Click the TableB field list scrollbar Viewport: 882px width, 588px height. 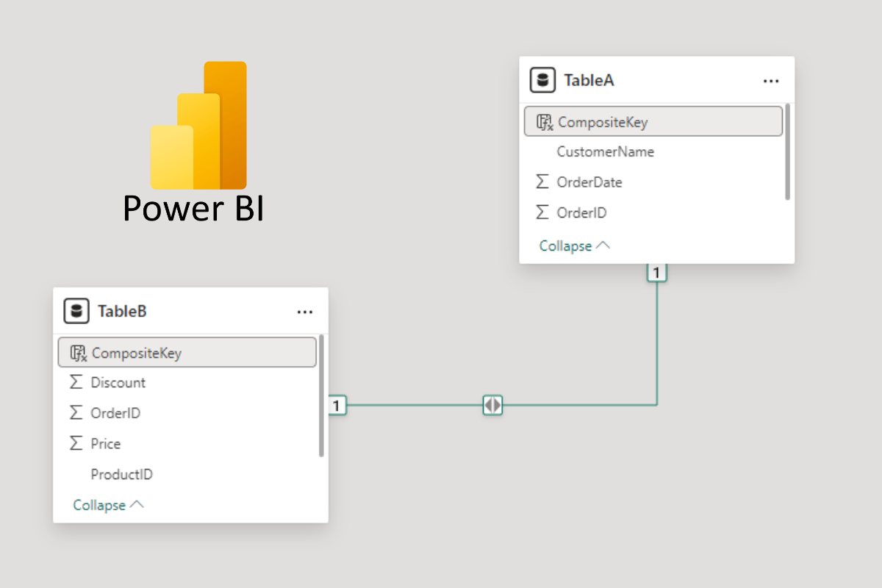coord(321,397)
